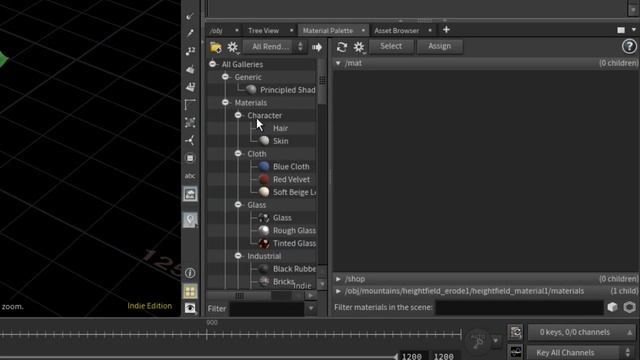Screen dimensions: 640x360
Task: Click the info icon in viewport toolbar
Action: [x=190, y=273]
